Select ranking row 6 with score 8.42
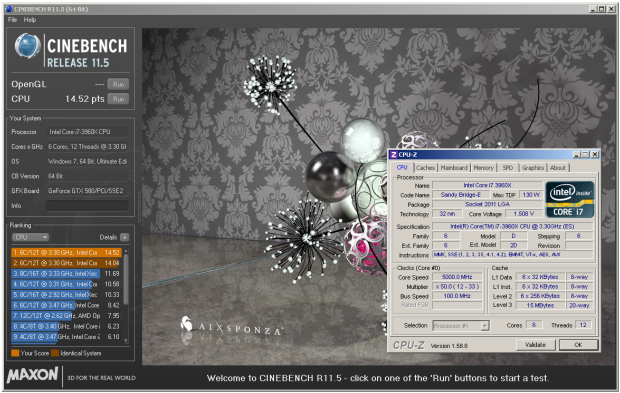 (x=66, y=305)
